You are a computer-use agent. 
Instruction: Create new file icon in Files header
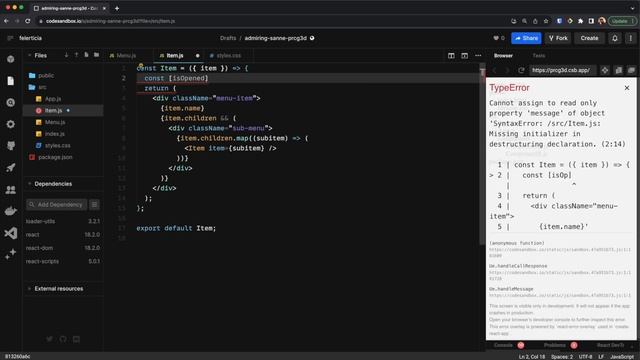[x=86, y=55]
